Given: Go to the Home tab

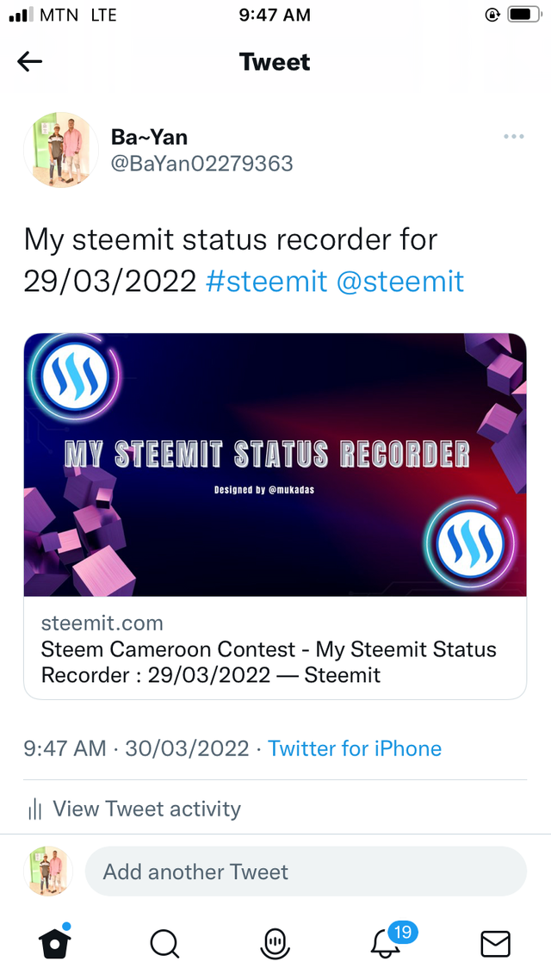Looking at the screenshot, I should coord(53,944).
